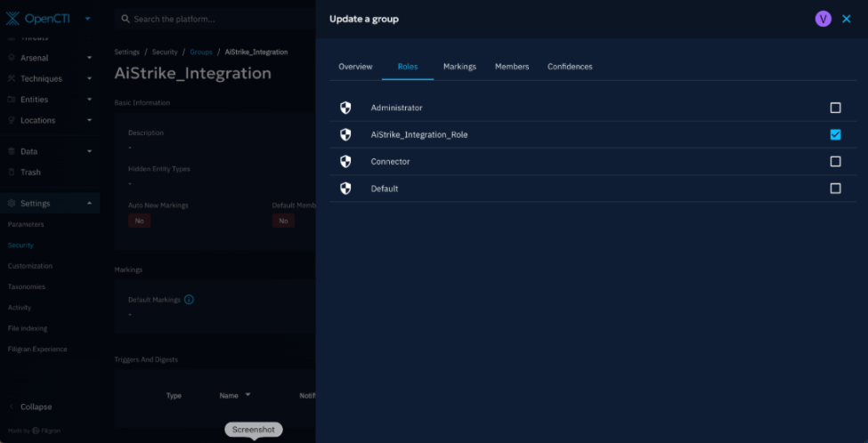This screenshot has width=868, height=443.
Task: Click the Default Markings info icon
Action: tap(189, 300)
